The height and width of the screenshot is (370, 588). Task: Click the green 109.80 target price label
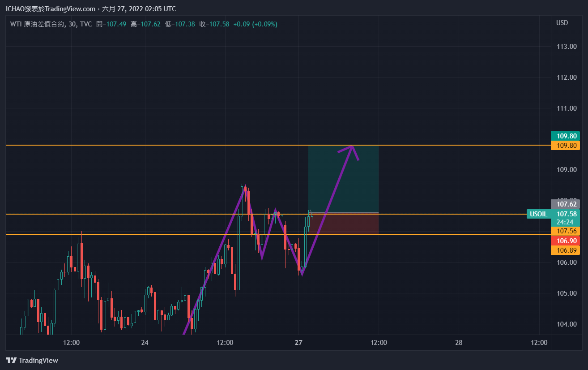tap(565, 136)
